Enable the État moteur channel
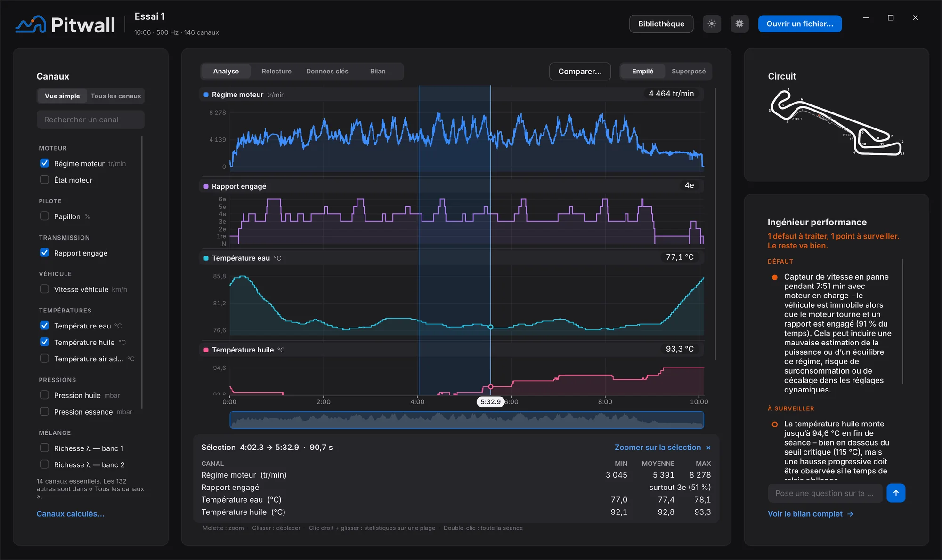Image resolution: width=942 pixels, height=560 pixels. pos(44,180)
